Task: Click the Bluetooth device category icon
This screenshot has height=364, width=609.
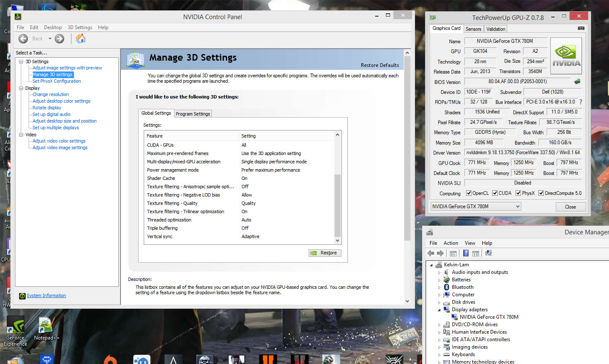Action: click(447, 287)
